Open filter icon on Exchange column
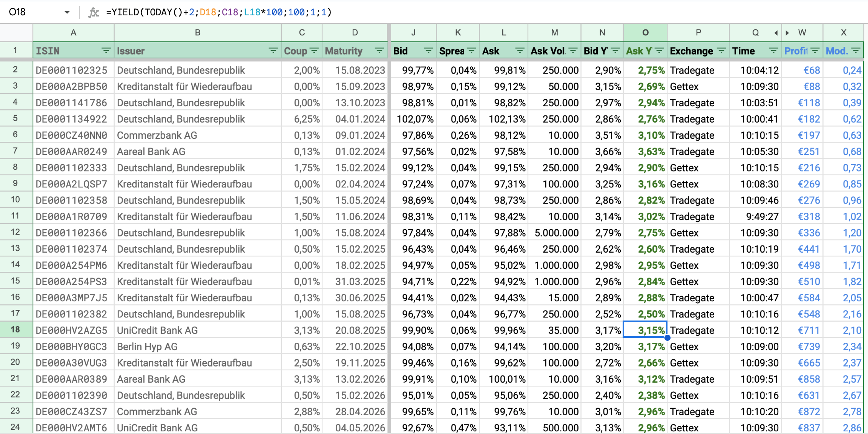Image resolution: width=868 pixels, height=434 pixels. (721, 51)
